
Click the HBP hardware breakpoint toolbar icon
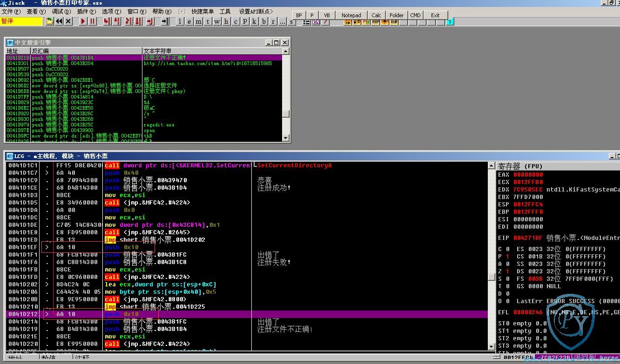tap(376, 21)
